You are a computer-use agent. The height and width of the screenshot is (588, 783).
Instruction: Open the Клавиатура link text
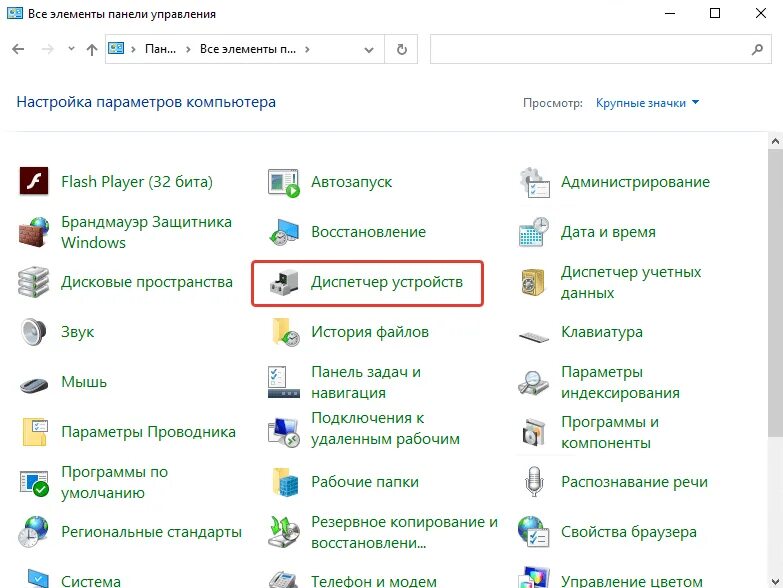(602, 332)
